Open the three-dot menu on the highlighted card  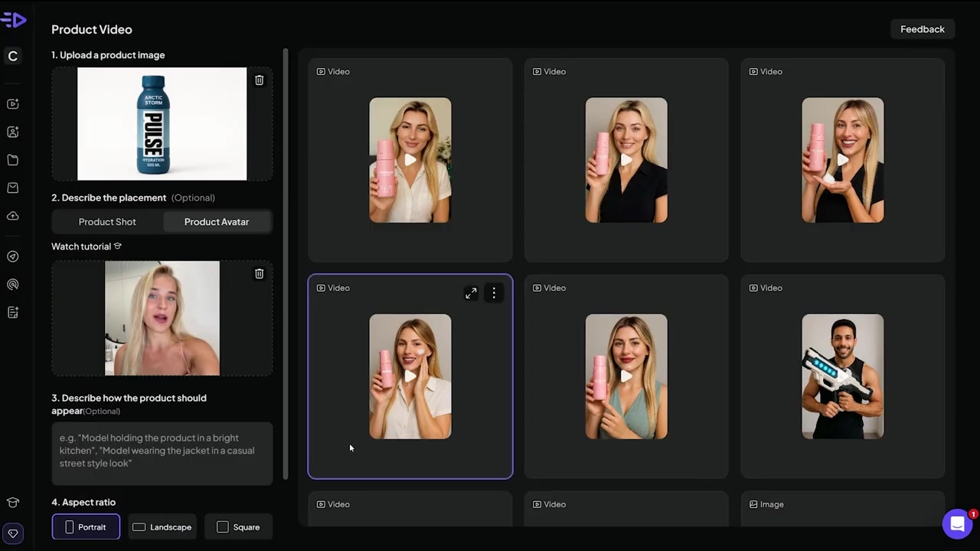point(494,293)
